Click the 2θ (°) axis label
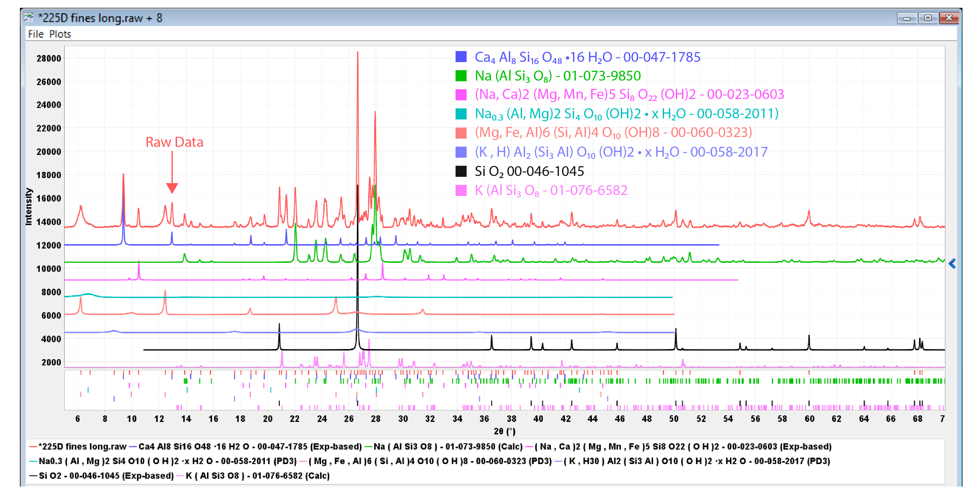Screen dimensions: 980x498 (505, 431)
